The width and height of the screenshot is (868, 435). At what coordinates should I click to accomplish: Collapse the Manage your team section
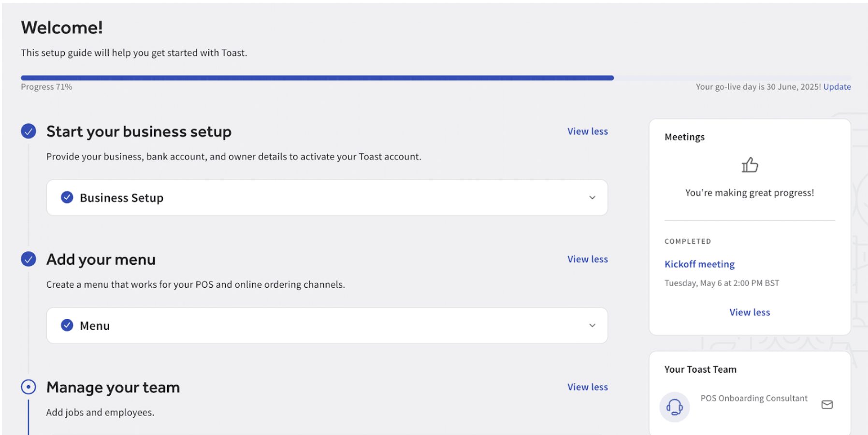click(587, 387)
